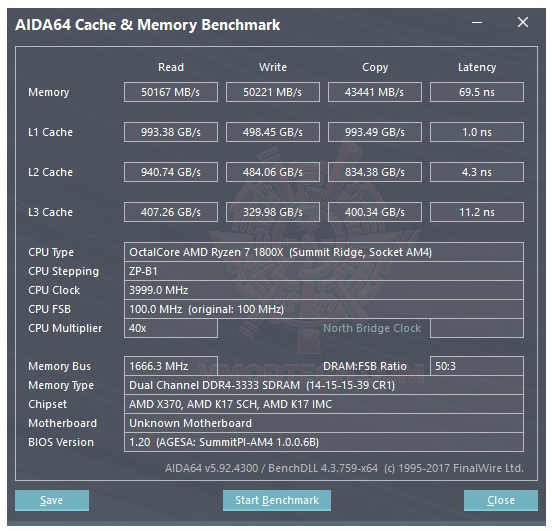
Task: Click L3 Cache Copy 400.34 GB/s
Action: (375, 212)
